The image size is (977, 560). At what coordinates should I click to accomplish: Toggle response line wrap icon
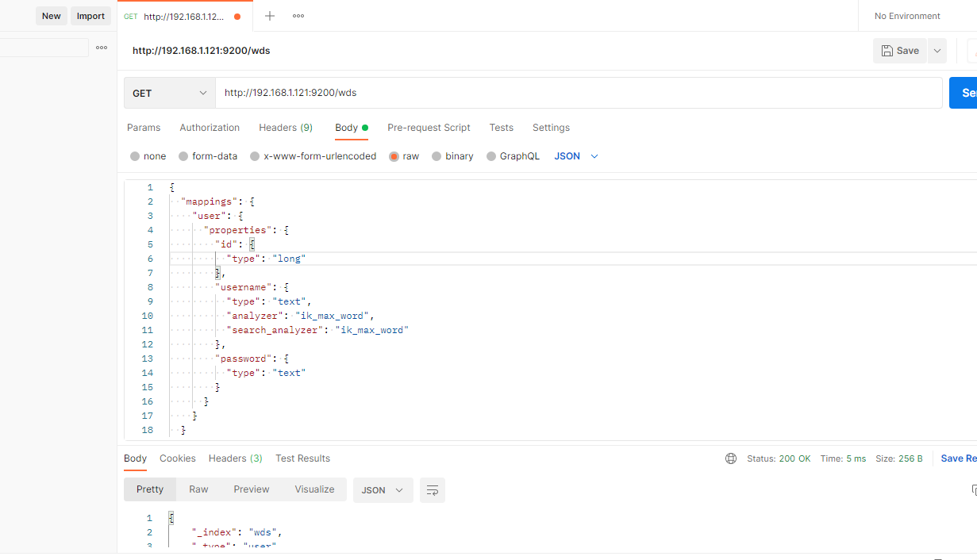click(x=433, y=490)
